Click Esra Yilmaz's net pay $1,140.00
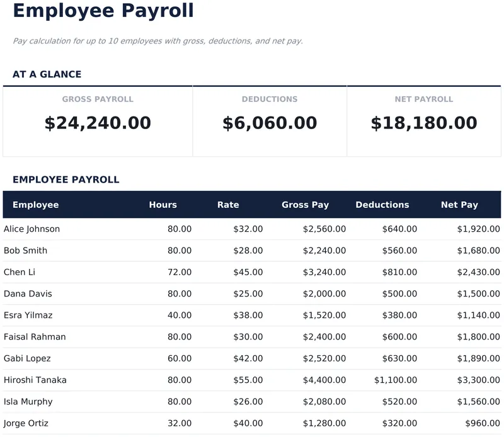The height and width of the screenshot is (437, 504). coord(479,315)
